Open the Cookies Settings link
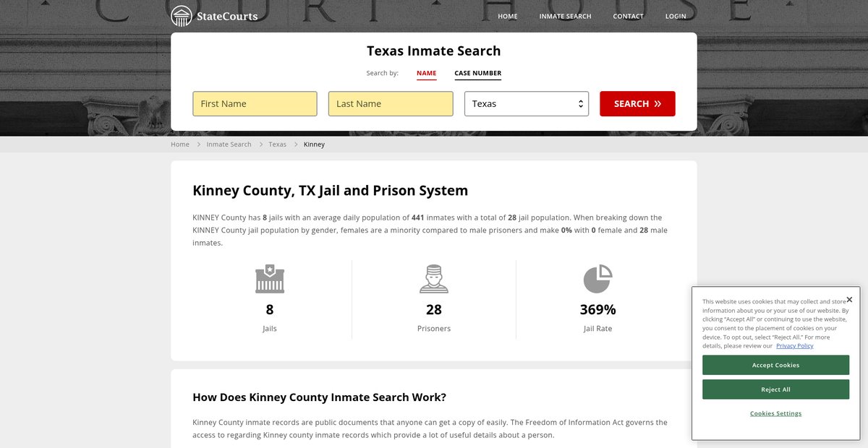The image size is (868, 448). point(775,413)
